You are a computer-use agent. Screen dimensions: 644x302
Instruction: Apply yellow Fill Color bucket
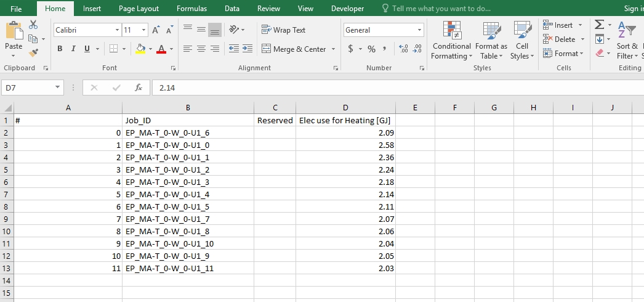pyautogui.click(x=140, y=49)
